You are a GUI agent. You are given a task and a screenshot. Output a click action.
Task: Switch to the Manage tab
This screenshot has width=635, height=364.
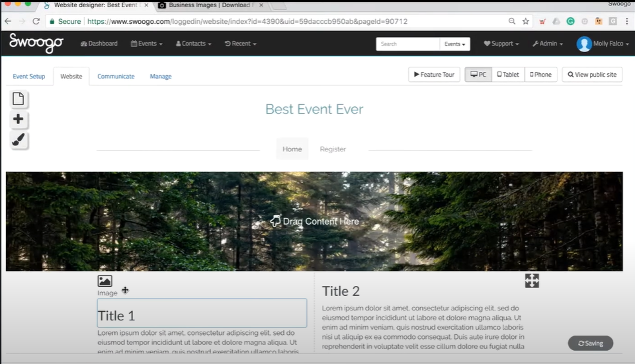click(x=161, y=77)
